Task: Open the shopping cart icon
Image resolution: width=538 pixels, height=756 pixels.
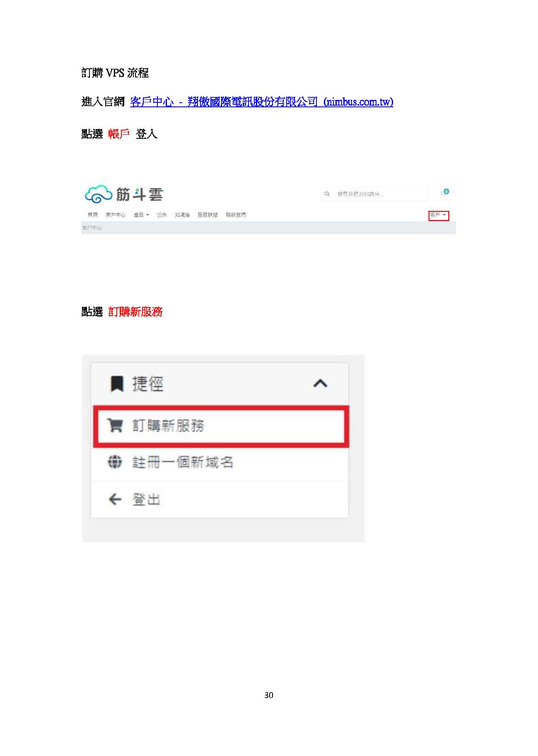Action: 444,193
